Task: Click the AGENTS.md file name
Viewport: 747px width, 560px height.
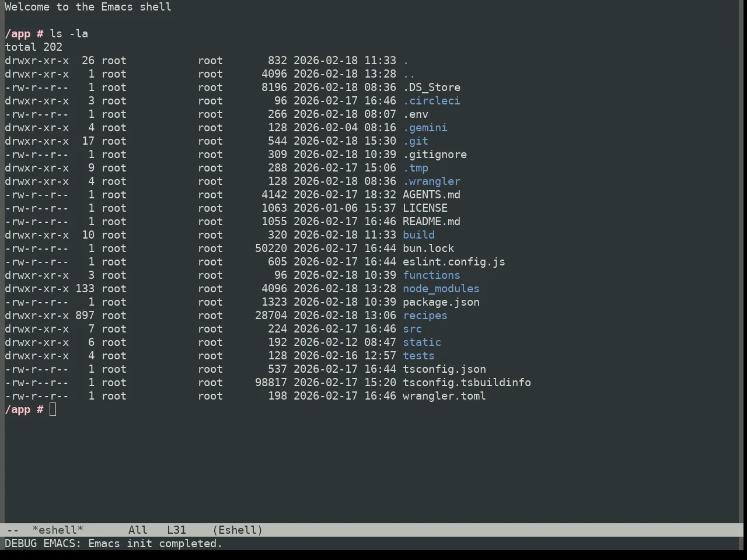Action: 431,195
